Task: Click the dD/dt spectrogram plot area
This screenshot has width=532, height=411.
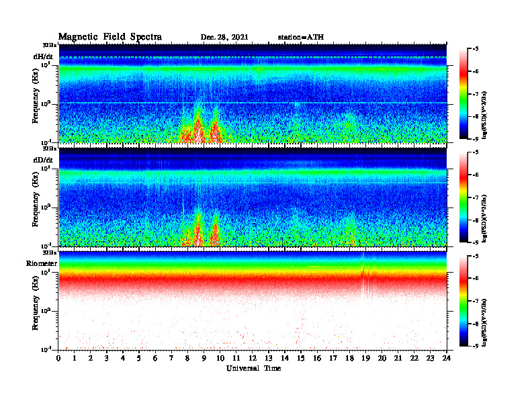Action: click(x=253, y=197)
